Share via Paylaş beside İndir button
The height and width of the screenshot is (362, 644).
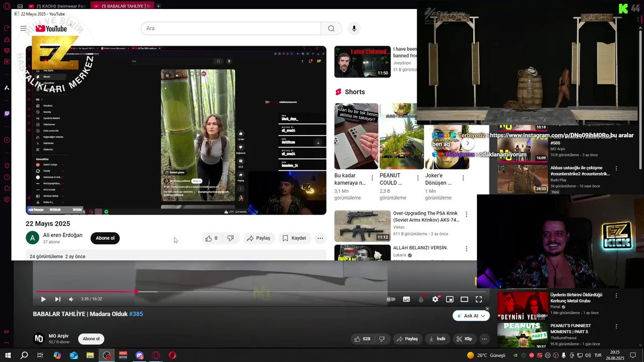(x=407, y=339)
